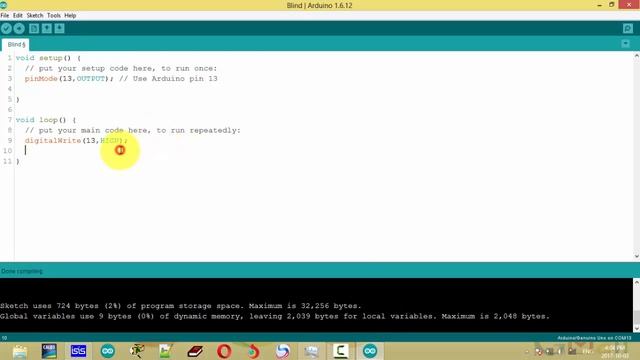Image resolution: width=640 pixels, height=360 pixels.
Task: Open the first Arduino taskbar icon
Action: (108, 351)
